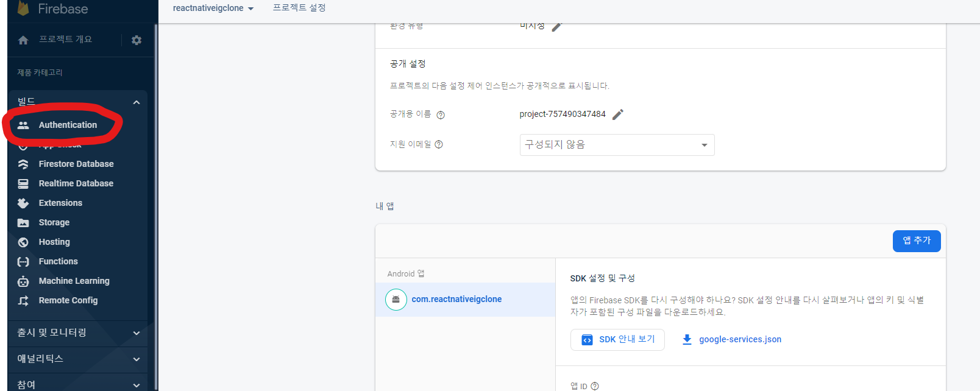
Task: Open the 지원 이메일 dropdown
Action: click(617, 145)
